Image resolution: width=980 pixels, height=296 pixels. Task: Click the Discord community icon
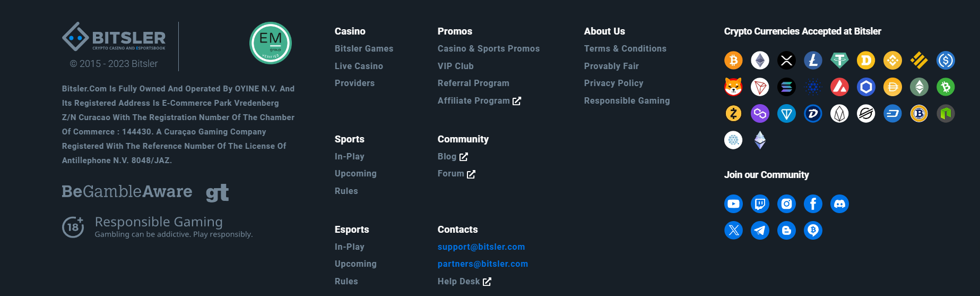[x=839, y=204]
